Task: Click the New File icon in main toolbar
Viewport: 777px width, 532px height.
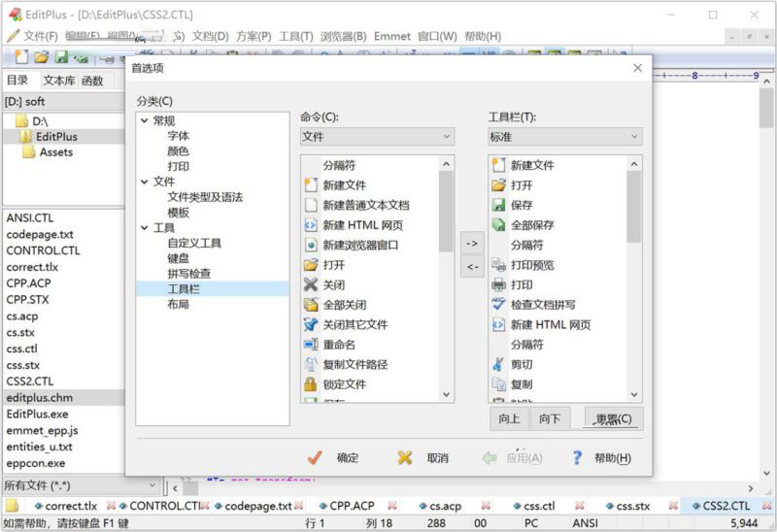Action: 21,57
